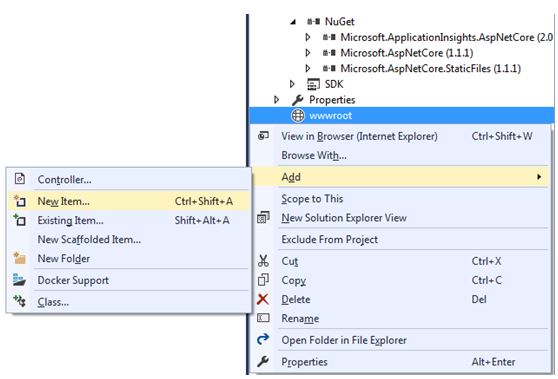The image size is (558, 379).
Task: Expand the Properties tree node arrow
Action: pyautogui.click(x=277, y=100)
